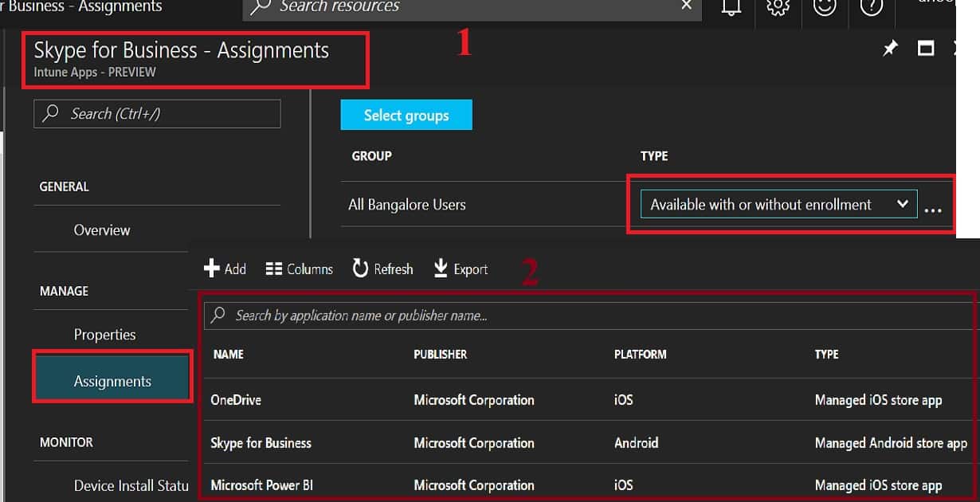
Task: Click the application name search field
Action: point(588,316)
